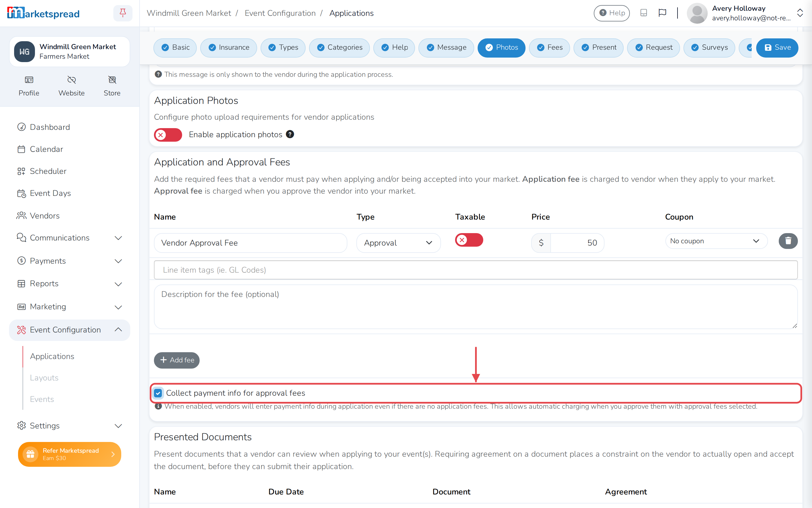Expand the Marketing menu

click(69, 307)
